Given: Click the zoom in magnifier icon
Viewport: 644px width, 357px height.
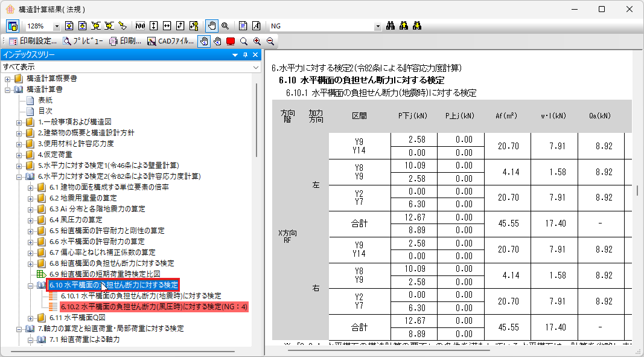Looking at the screenshot, I should pyautogui.click(x=257, y=42).
